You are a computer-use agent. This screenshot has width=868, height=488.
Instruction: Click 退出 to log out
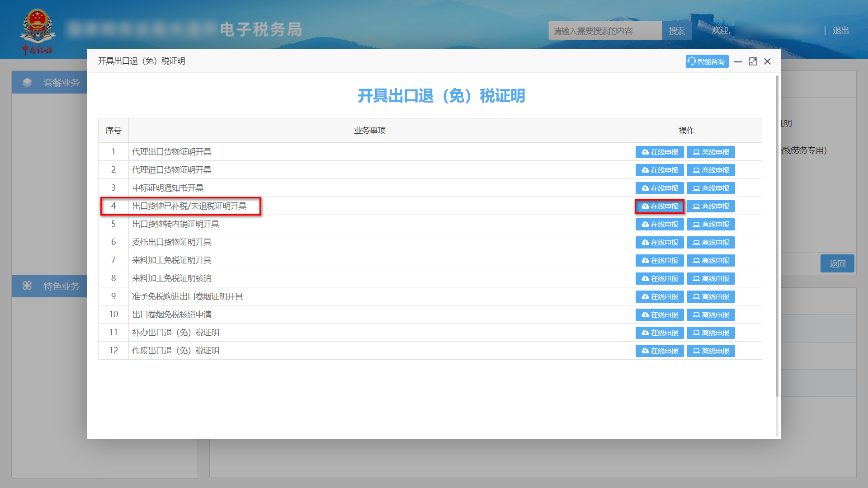tap(840, 30)
